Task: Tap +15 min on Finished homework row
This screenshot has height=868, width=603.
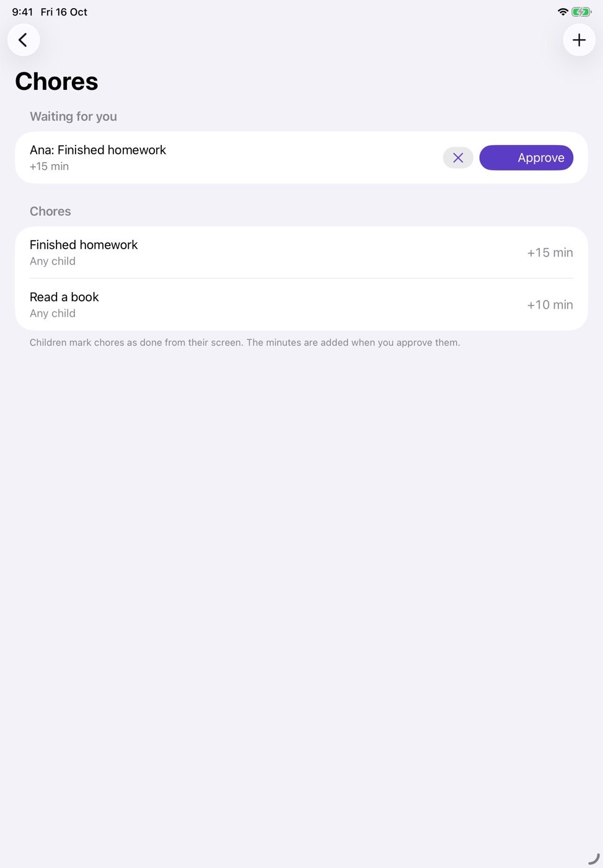Action: [x=550, y=252]
